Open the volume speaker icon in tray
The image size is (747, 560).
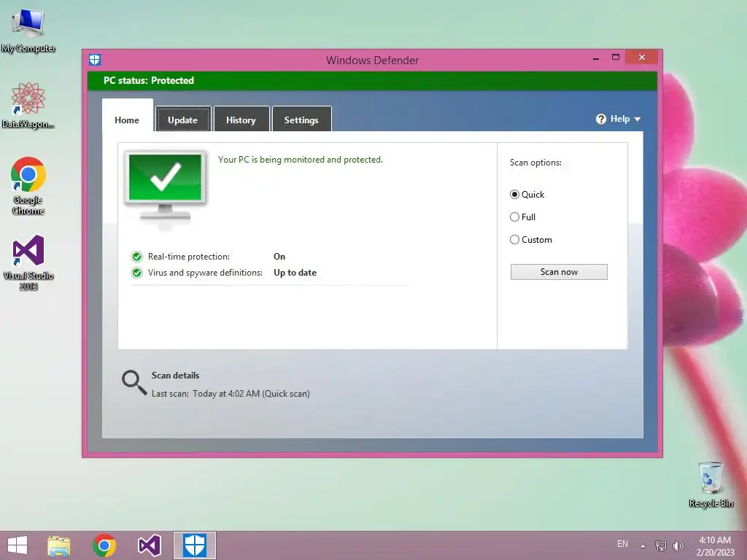pyautogui.click(x=678, y=545)
